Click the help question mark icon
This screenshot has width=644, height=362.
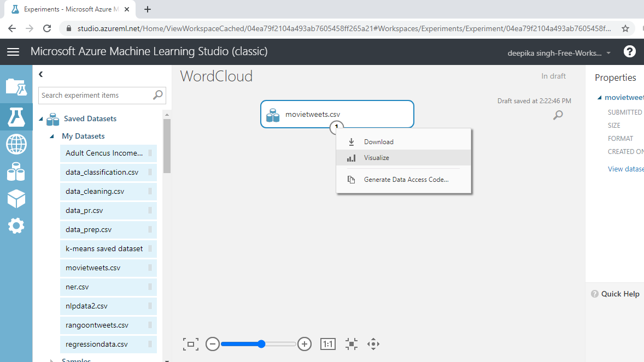coord(630,52)
